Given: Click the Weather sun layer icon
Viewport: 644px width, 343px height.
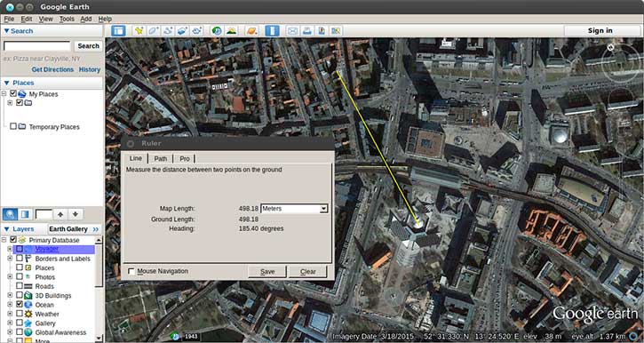Looking at the screenshot, I should click(28, 314).
